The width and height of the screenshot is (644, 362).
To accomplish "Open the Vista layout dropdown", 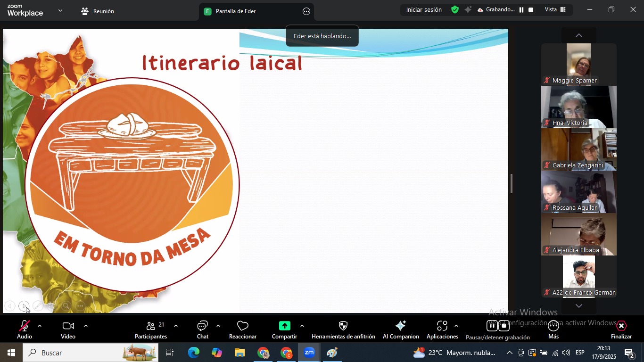I will tap(555, 10).
